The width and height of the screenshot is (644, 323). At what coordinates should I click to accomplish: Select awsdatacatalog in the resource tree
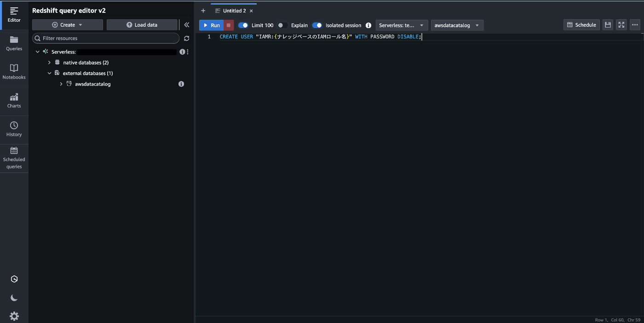(x=92, y=84)
